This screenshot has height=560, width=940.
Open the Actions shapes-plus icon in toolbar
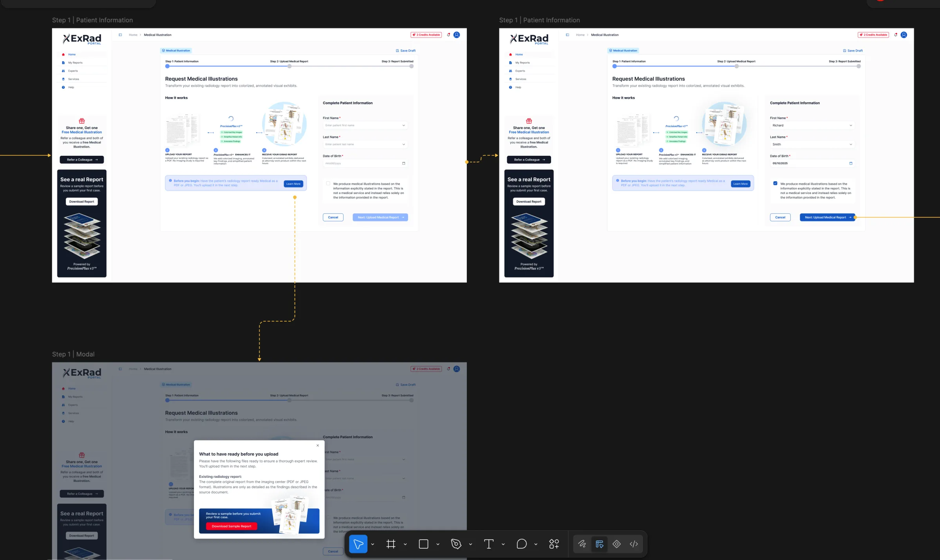click(554, 544)
